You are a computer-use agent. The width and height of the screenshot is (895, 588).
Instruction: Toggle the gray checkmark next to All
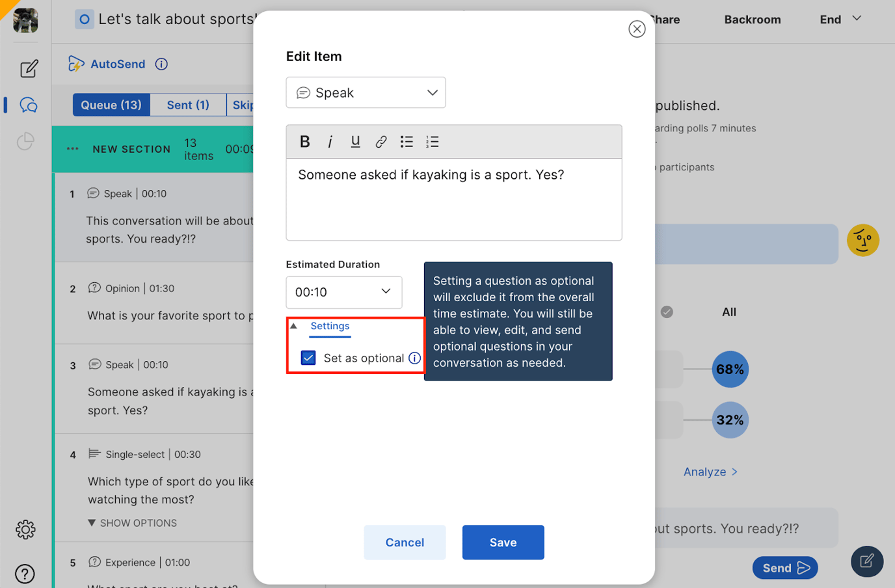[x=666, y=312]
